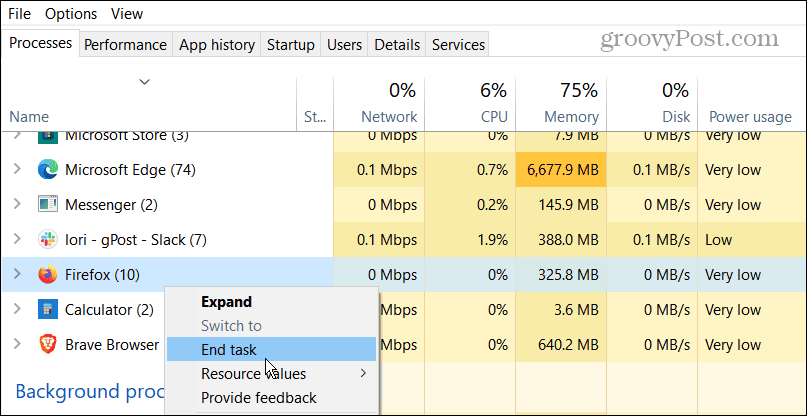This screenshot has width=807, height=416.
Task: Click the 0.7% CPU cell for Edge
Action: coord(470,170)
